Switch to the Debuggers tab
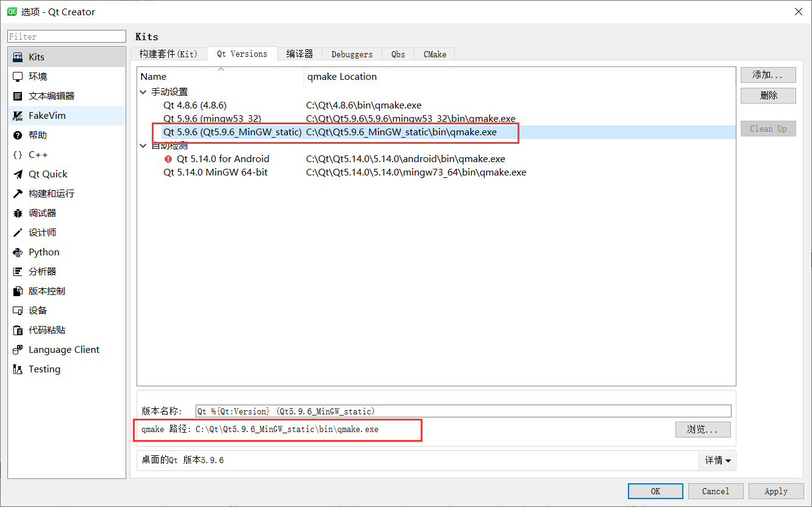Image resolution: width=812 pixels, height=507 pixels. (x=352, y=54)
